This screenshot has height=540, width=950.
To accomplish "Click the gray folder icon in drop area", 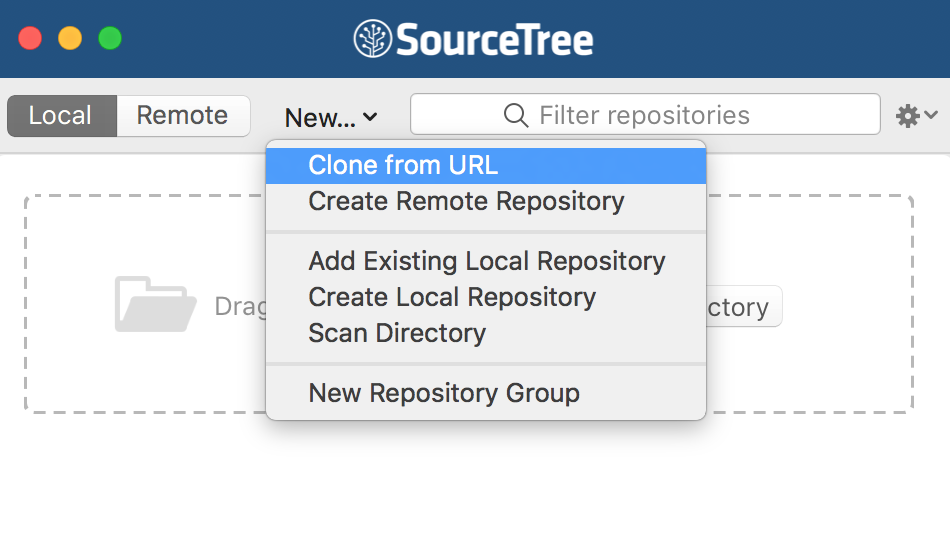I will coord(155,305).
